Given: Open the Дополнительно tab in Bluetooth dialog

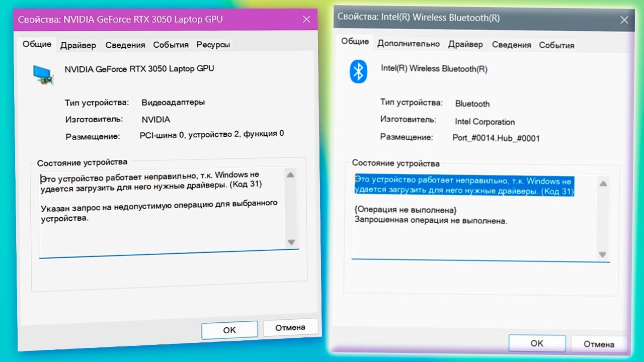Looking at the screenshot, I should click(409, 44).
